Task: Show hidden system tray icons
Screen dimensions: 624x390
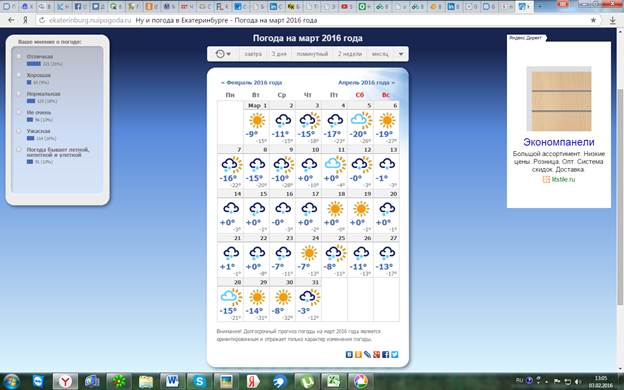Action: [x=546, y=382]
